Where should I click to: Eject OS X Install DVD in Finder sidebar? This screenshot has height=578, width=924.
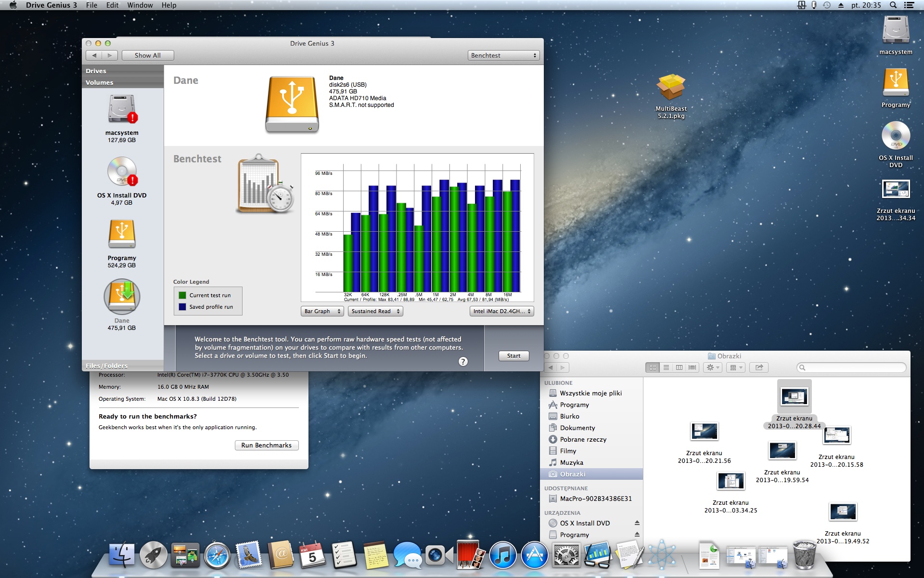(637, 523)
